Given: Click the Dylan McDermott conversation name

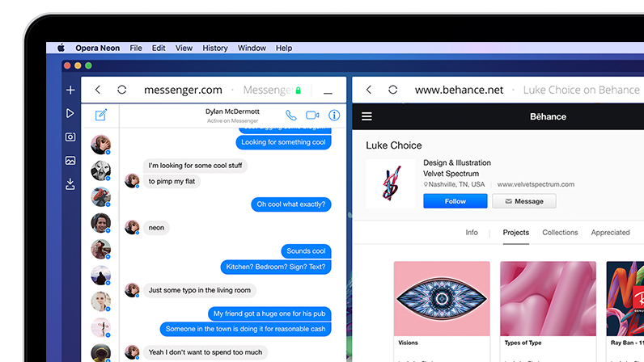Looking at the screenshot, I should (x=232, y=112).
